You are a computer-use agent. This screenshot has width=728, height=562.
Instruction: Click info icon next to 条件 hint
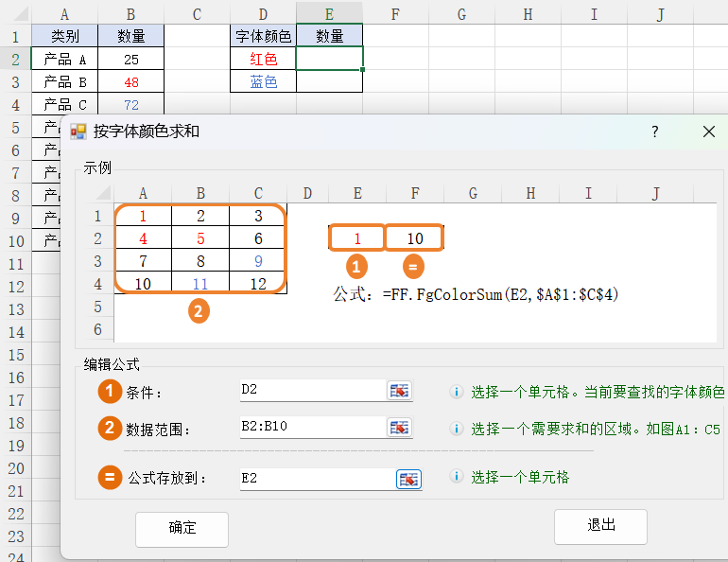coord(456,392)
